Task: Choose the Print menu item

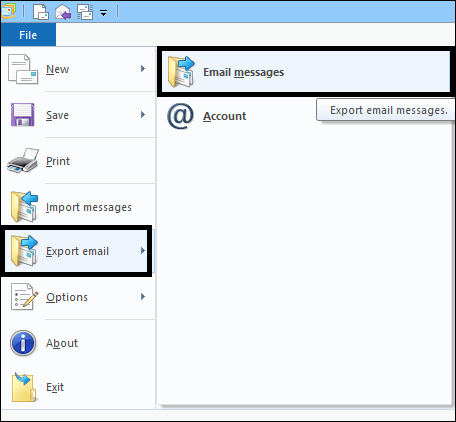Action: click(78, 161)
